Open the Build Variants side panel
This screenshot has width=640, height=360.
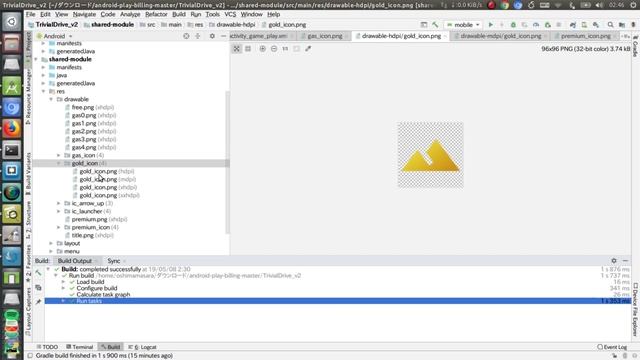point(28,173)
